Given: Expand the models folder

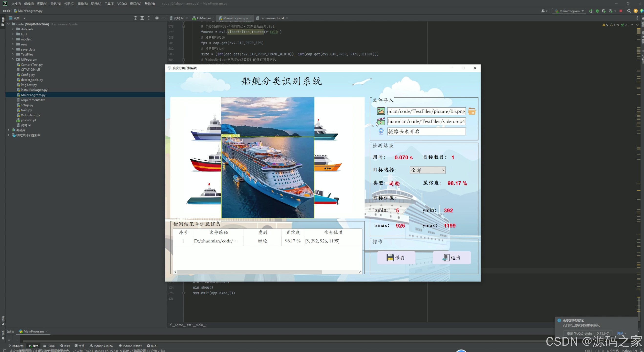Looking at the screenshot, I should 13,39.
